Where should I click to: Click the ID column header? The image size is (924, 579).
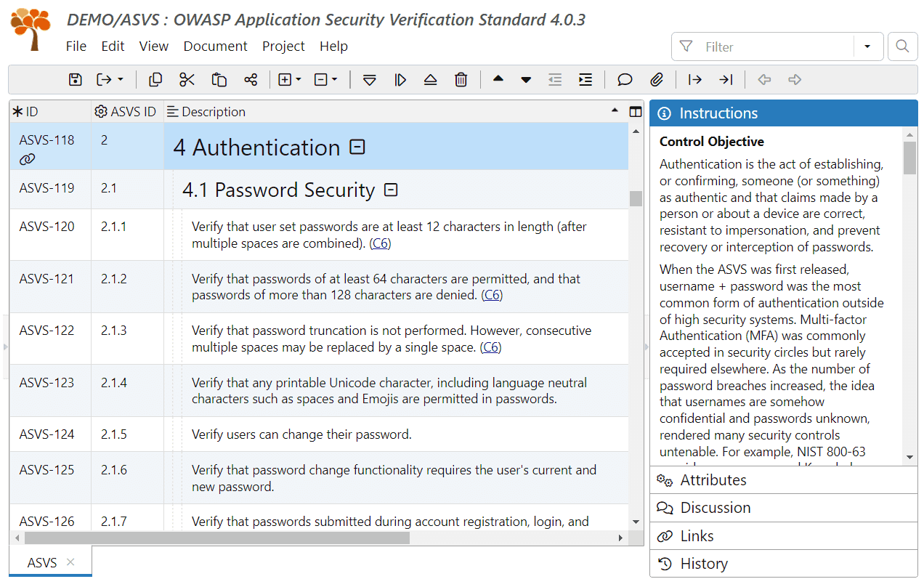50,112
